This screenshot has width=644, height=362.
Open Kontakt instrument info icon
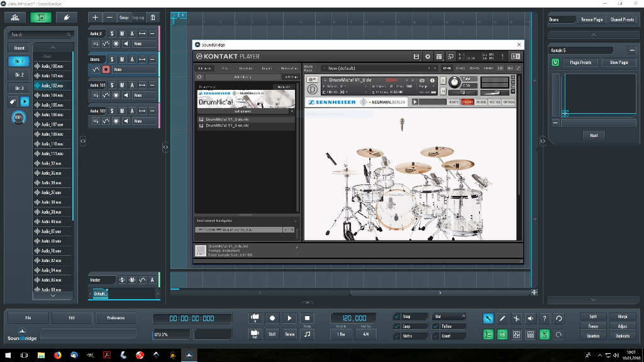pyautogui.click(x=432, y=80)
